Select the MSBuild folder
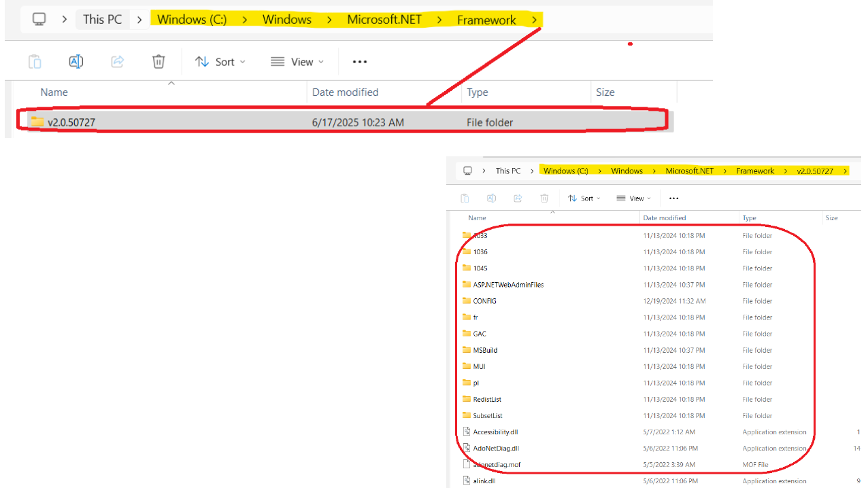Viewport: 868px width, 488px height. pyautogui.click(x=485, y=350)
